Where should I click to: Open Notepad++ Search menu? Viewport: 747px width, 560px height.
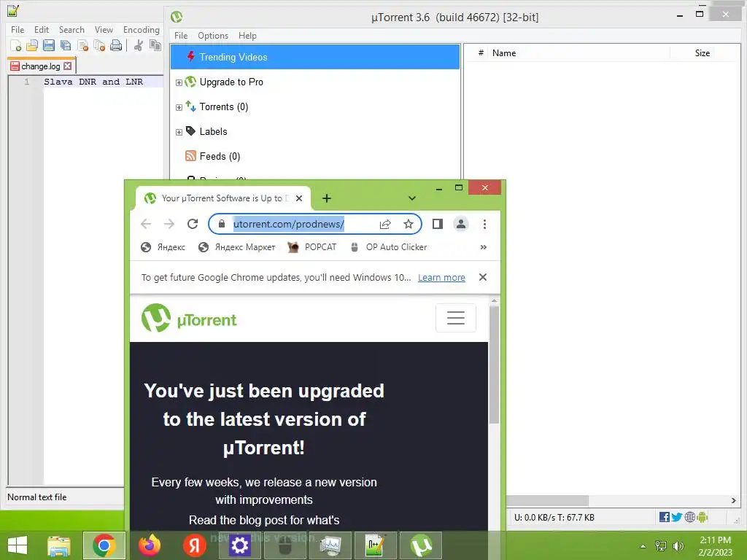click(71, 29)
